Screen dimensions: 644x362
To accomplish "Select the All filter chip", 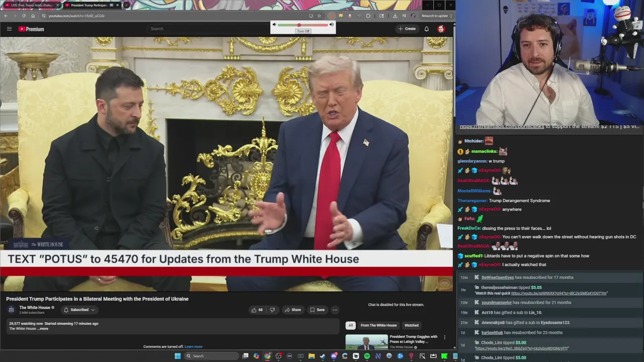I will tap(351, 325).
